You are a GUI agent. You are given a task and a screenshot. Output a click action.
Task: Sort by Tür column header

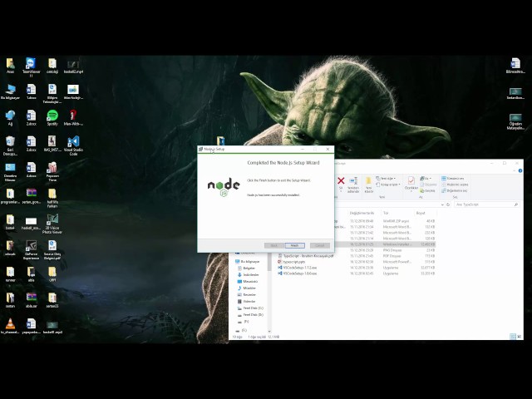pos(386,213)
